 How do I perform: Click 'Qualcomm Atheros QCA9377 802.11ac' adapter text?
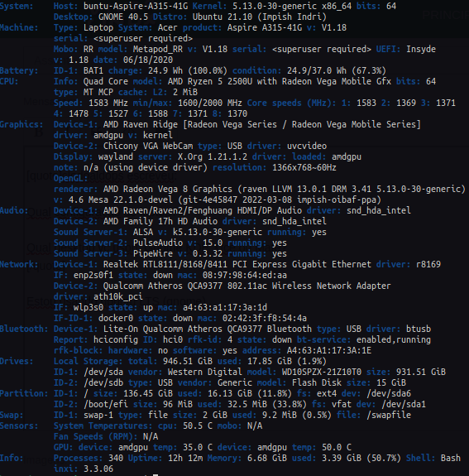coord(185,286)
